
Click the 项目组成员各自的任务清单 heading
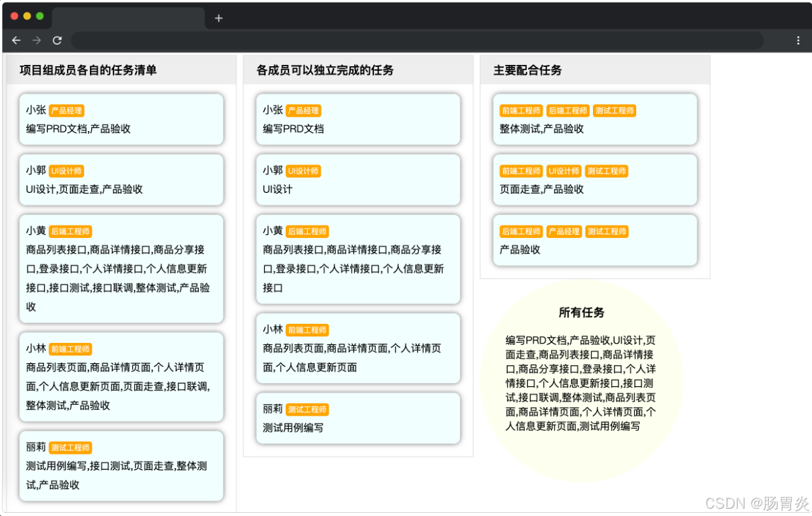coord(88,70)
